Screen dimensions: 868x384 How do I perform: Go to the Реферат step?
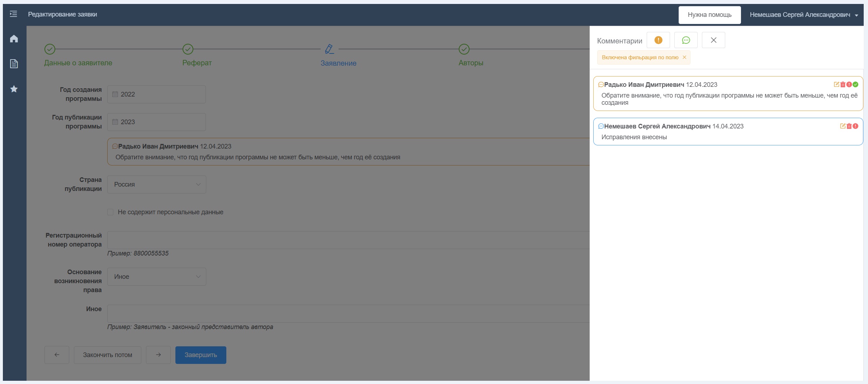(197, 63)
